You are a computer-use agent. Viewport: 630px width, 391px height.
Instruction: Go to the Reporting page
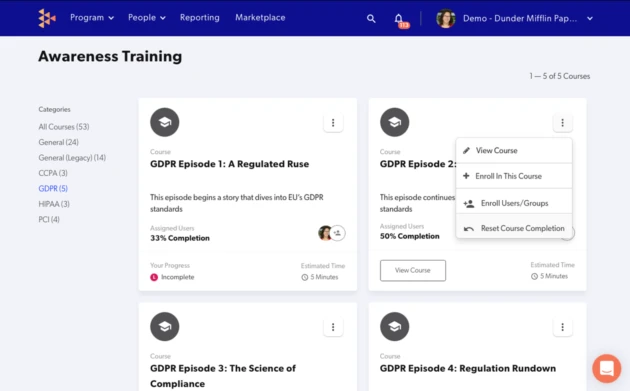(200, 18)
